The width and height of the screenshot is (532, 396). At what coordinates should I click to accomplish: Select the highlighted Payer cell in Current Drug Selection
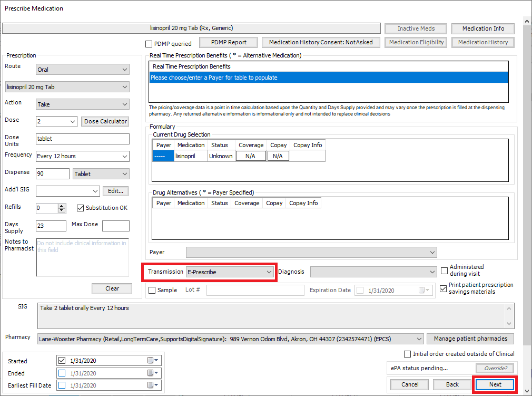(163, 156)
